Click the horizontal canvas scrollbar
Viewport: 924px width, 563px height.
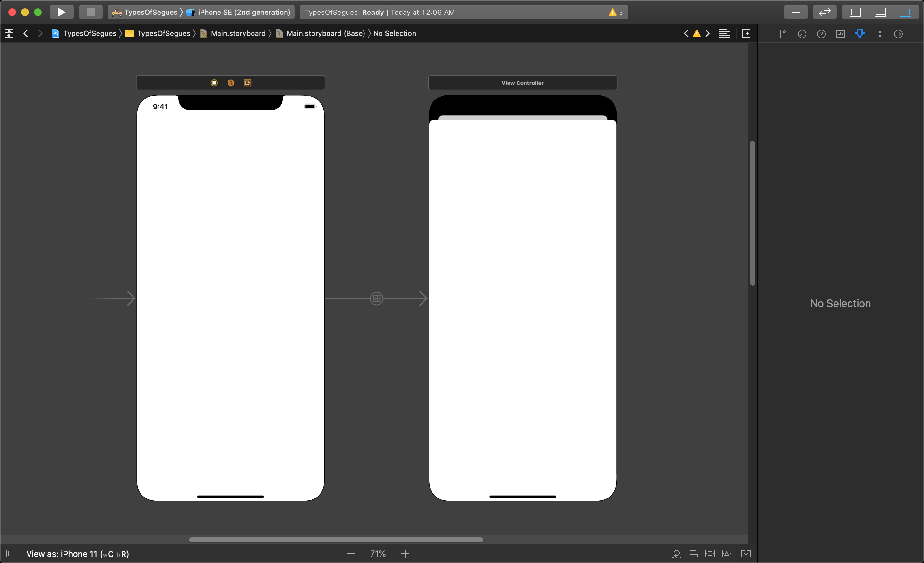[x=336, y=540]
